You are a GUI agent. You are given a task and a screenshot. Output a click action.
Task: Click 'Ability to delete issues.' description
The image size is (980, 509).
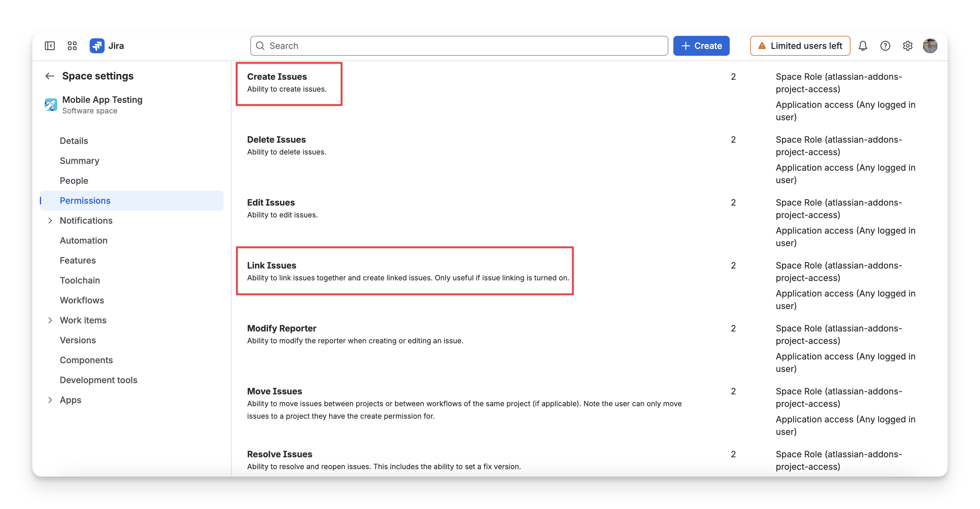click(x=286, y=152)
